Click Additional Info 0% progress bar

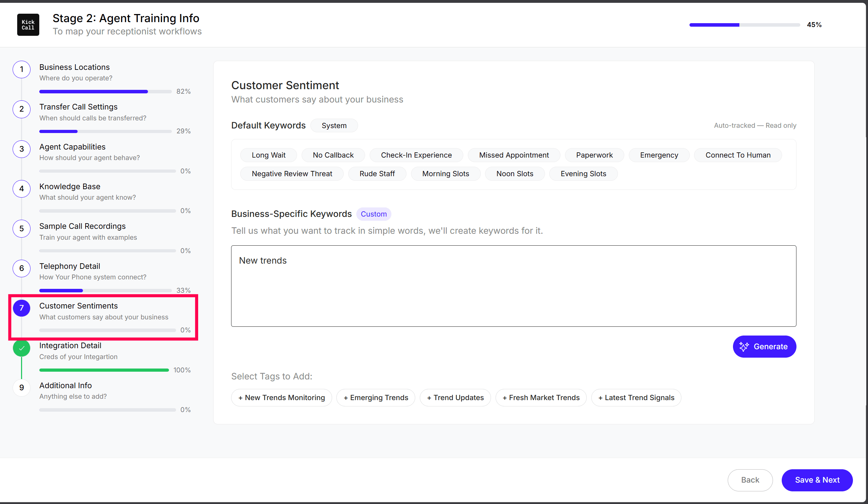click(x=108, y=410)
